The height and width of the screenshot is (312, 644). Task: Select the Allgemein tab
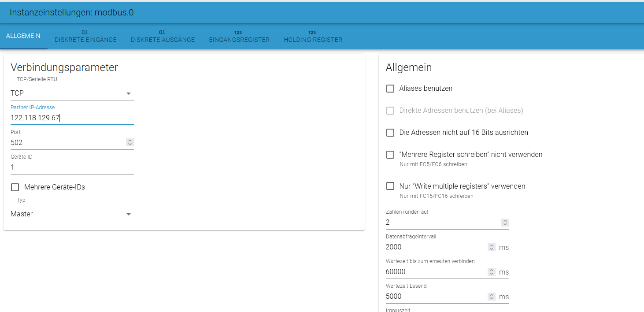click(23, 36)
